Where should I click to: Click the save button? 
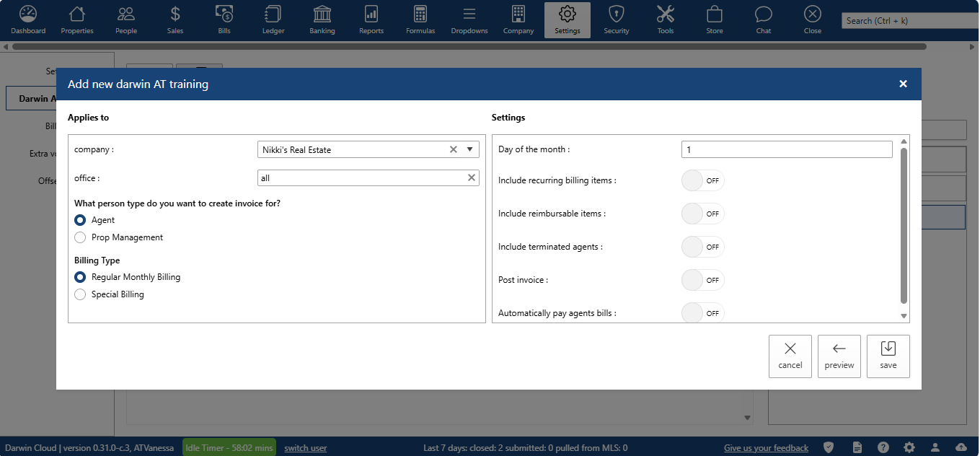point(888,356)
